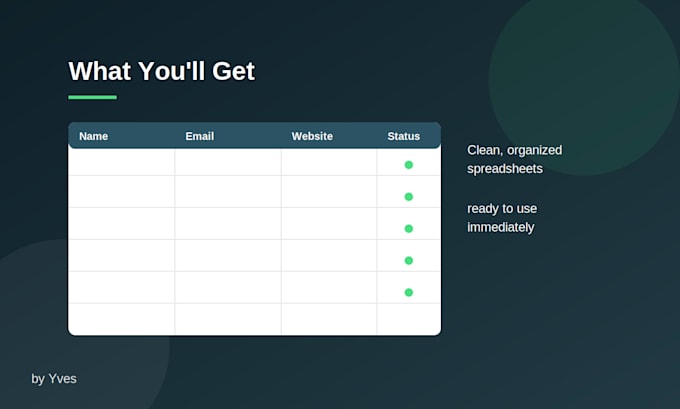This screenshot has width=680, height=409.
Task: Click the Name column header
Action: pyautogui.click(x=93, y=136)
